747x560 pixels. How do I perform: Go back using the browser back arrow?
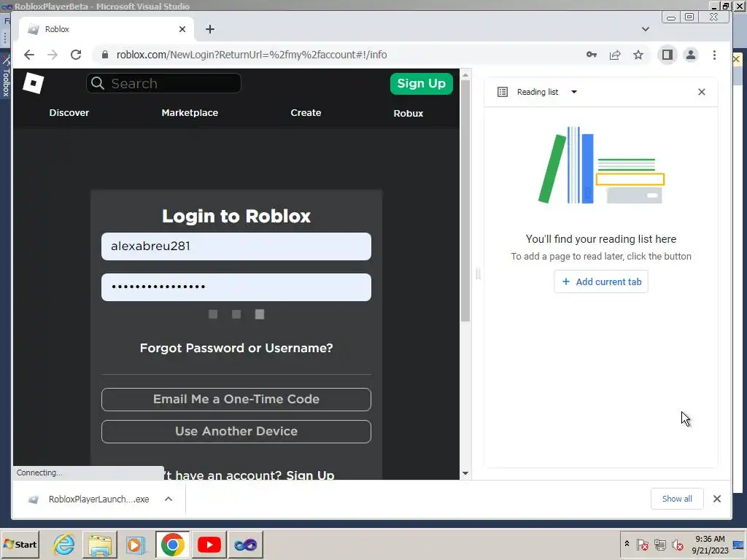pyautogui.click(x=29, y=55)
